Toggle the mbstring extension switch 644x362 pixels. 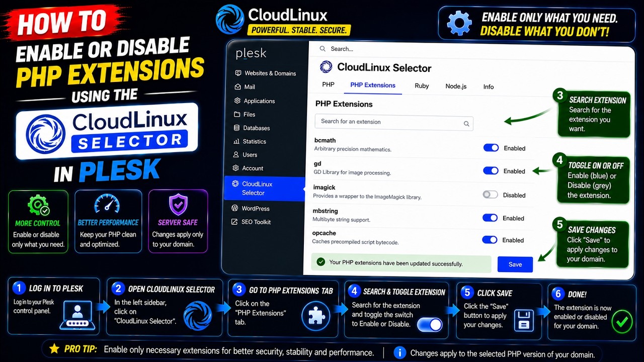coord(490,218)
